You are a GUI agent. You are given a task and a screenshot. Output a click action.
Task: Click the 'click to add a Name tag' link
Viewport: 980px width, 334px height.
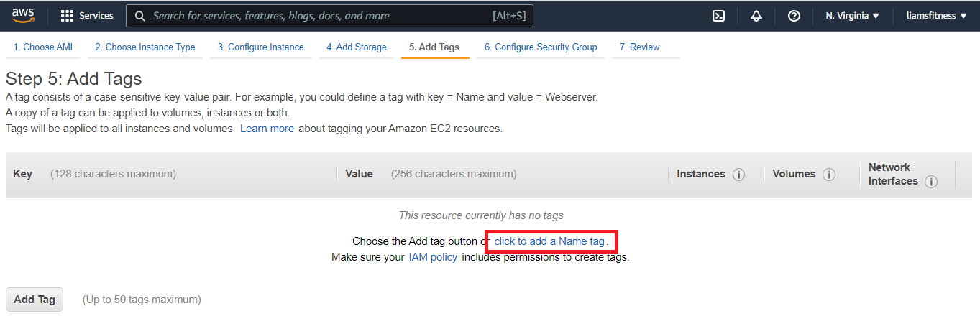549,241
